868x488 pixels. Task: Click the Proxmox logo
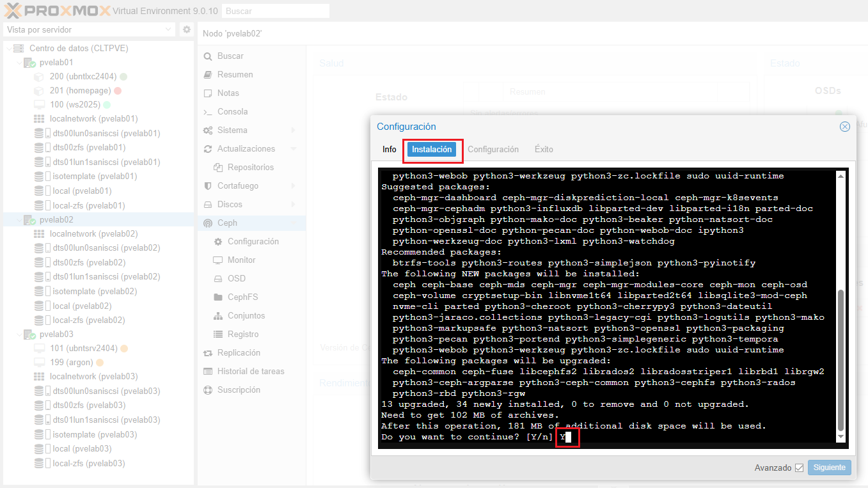coord(56,10)
